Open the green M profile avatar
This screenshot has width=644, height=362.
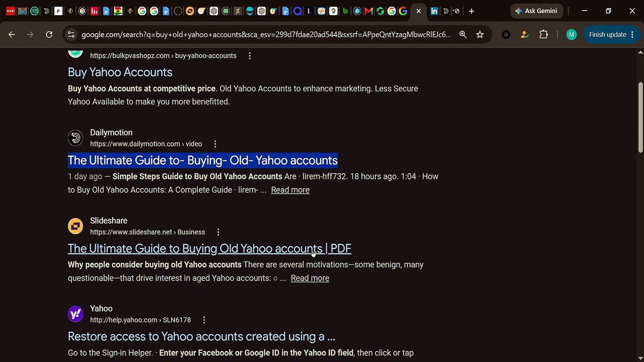(571, 35)
